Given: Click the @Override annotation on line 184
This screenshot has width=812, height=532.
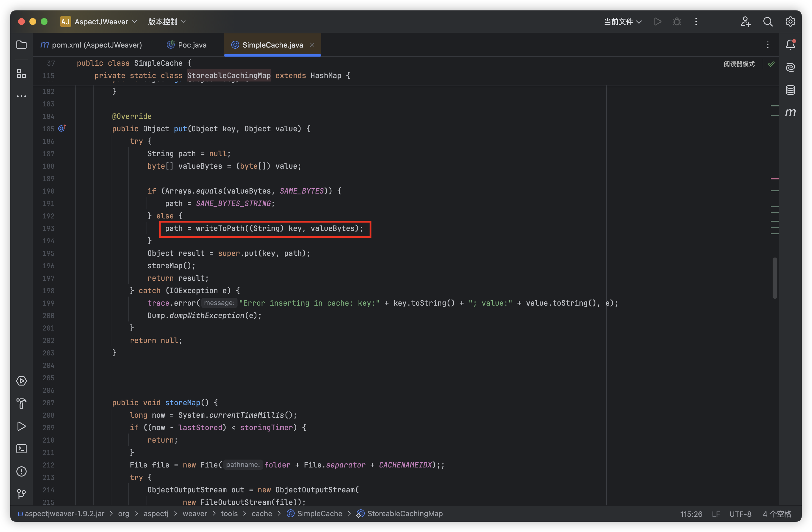Looking at the screenshot, I should point(132,116).
